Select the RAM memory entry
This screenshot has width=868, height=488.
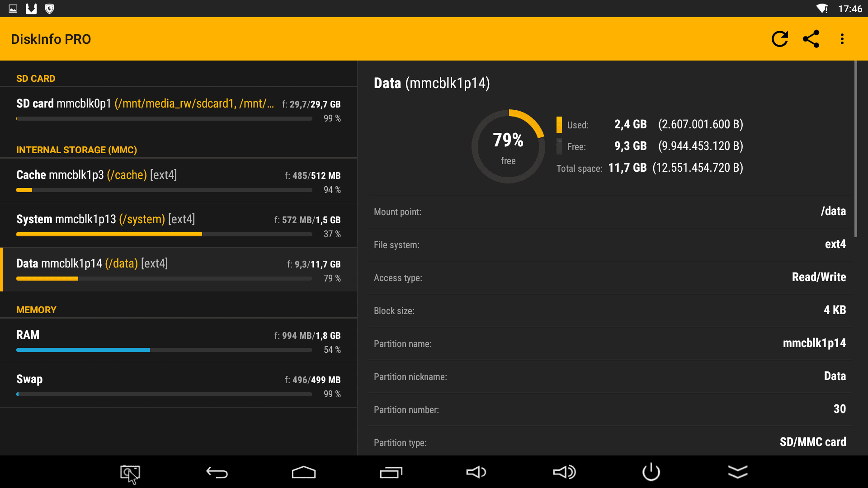click(179, 341)
